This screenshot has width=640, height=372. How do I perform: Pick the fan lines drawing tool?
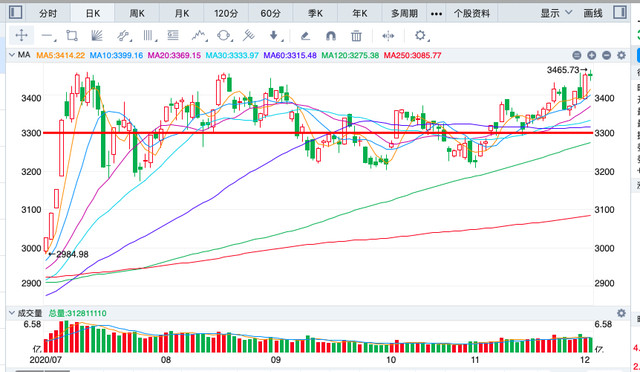(96, 36)
